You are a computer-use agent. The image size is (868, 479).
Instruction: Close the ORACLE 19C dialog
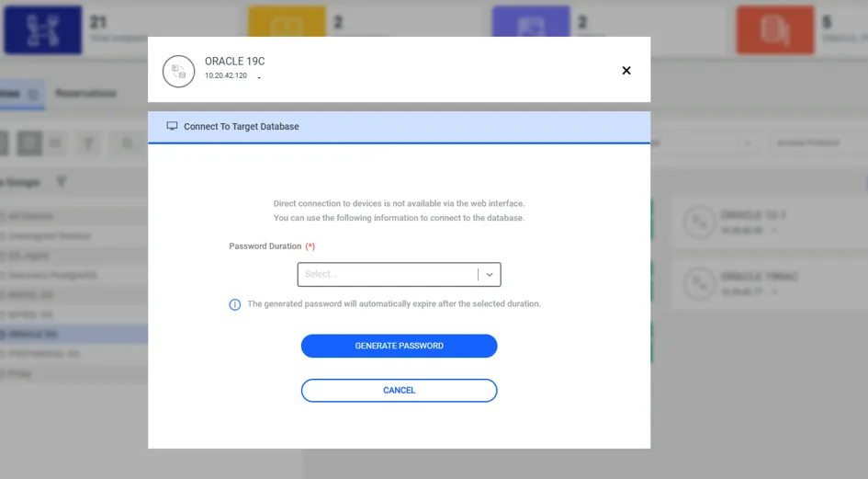pyautogui.click(x=626, y=71)
